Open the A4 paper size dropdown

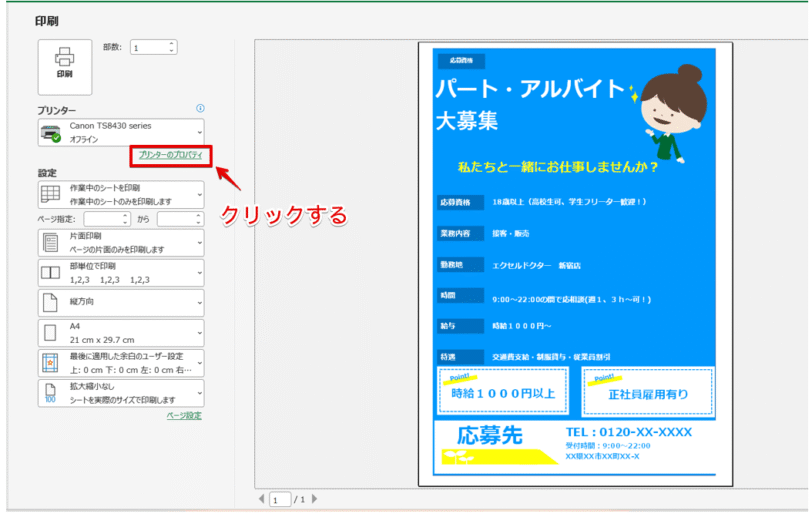tap(121, 333)
